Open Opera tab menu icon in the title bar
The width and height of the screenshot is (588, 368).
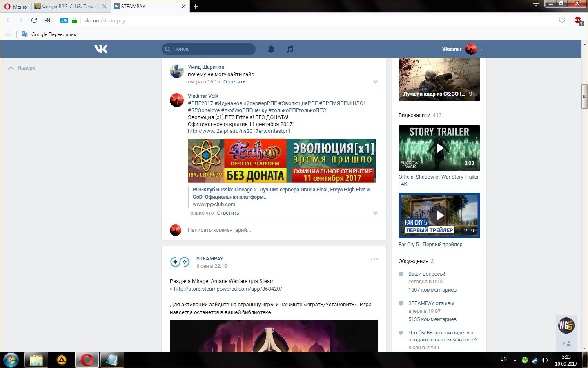[536, 4]
